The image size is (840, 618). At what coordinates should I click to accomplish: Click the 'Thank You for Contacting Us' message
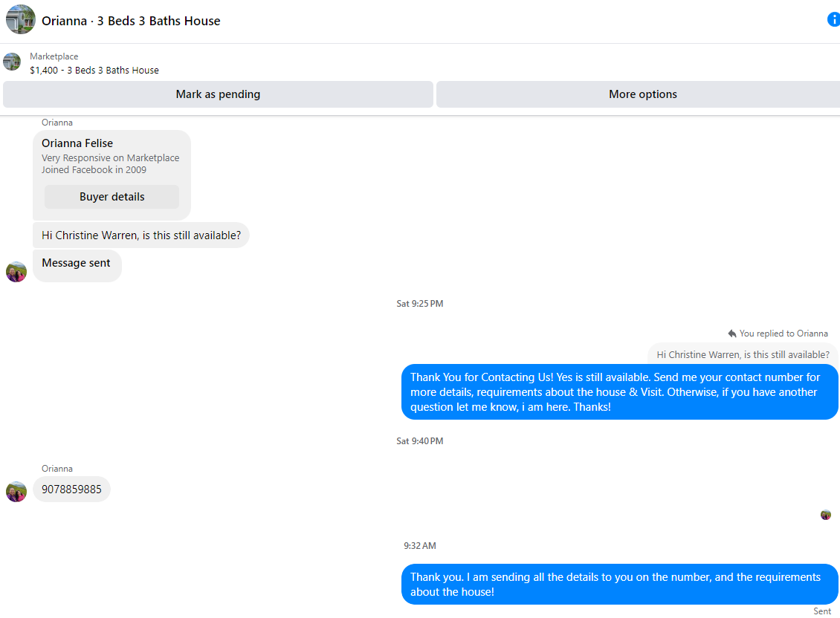tap(620, 392)
